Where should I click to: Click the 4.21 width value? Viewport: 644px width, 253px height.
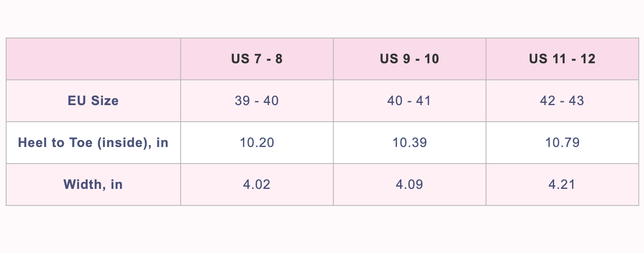(562, 185)
